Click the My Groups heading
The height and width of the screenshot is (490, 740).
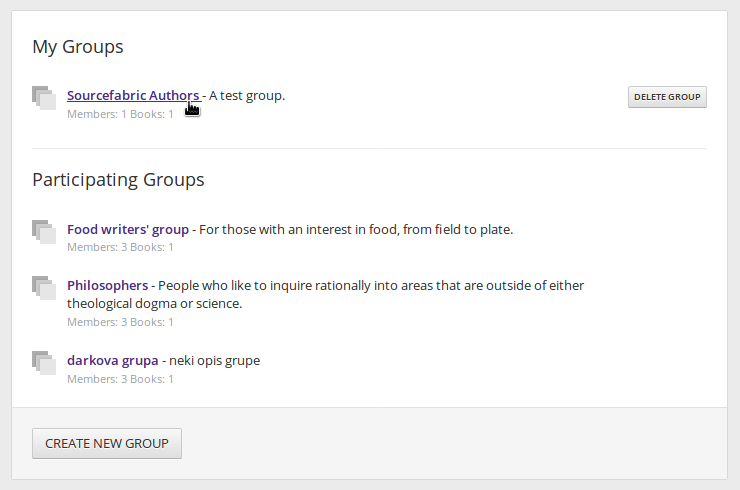(78, 47)
